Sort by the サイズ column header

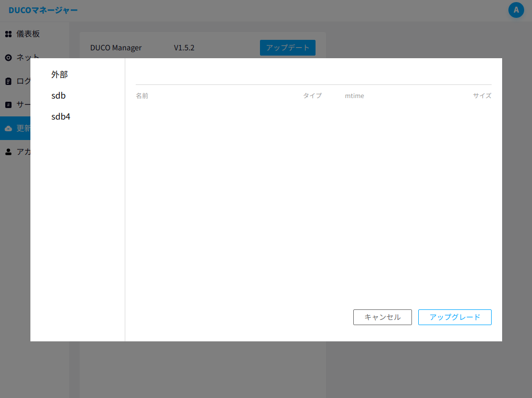[482, 95]
